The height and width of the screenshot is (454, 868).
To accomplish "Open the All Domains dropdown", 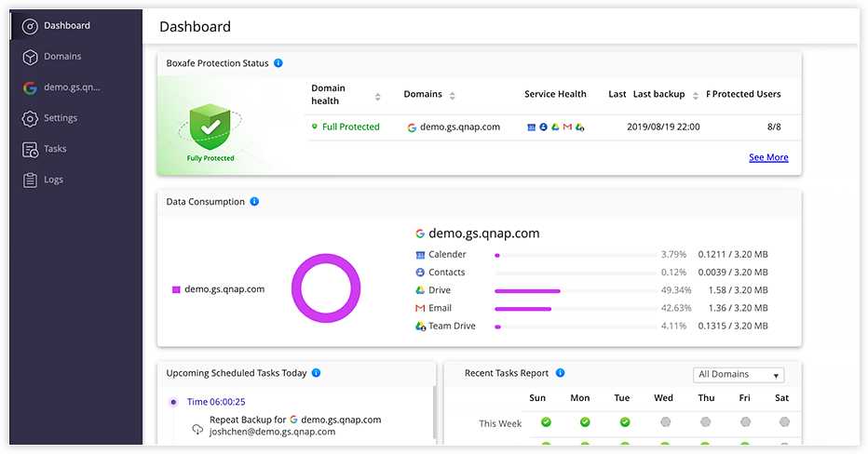I will pos(739,375).
